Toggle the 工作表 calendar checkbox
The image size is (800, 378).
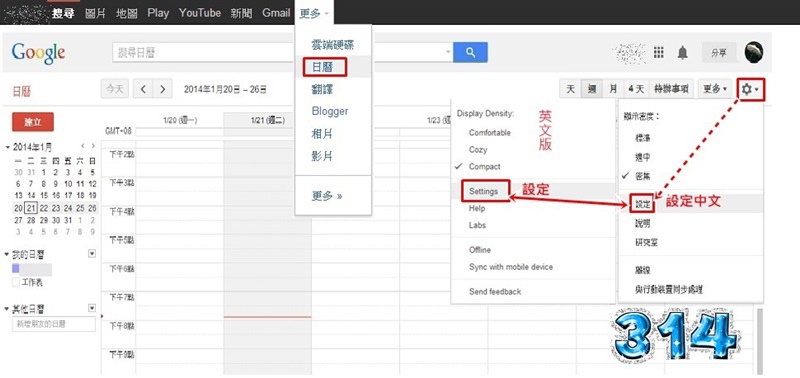pyautogui.click(x=16, y=282)
